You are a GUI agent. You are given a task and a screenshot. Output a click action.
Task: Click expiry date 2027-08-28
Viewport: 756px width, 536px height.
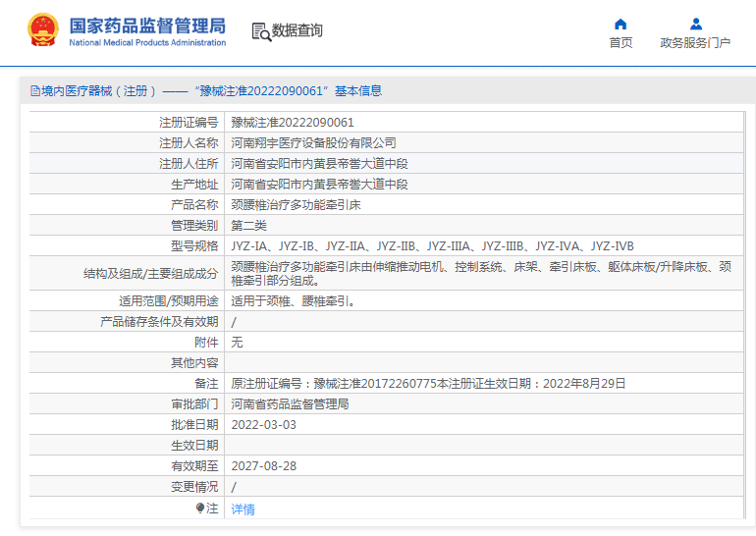point(264,466)
